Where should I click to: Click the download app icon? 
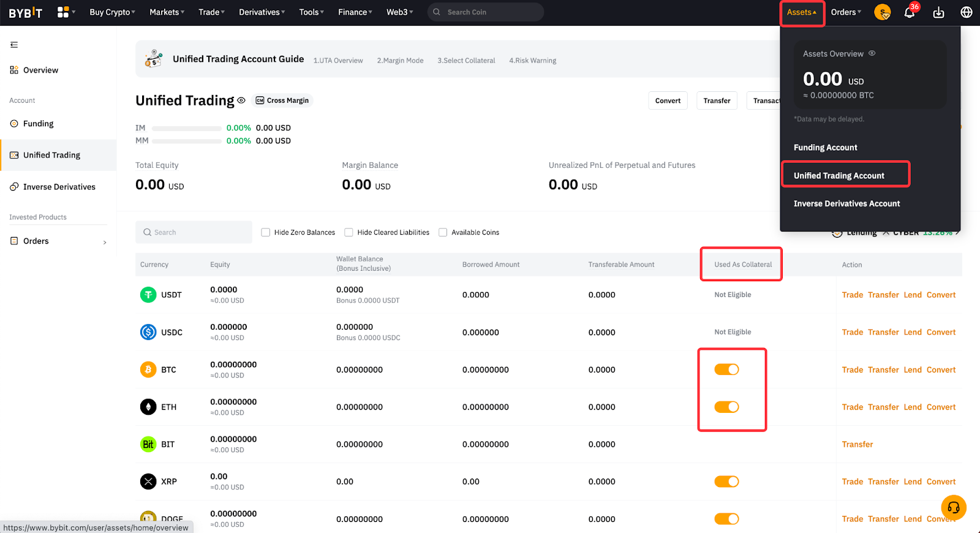(938, 12)
